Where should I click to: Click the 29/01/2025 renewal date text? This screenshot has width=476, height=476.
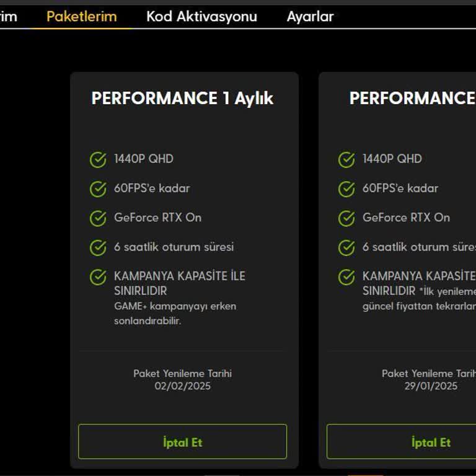430,386
